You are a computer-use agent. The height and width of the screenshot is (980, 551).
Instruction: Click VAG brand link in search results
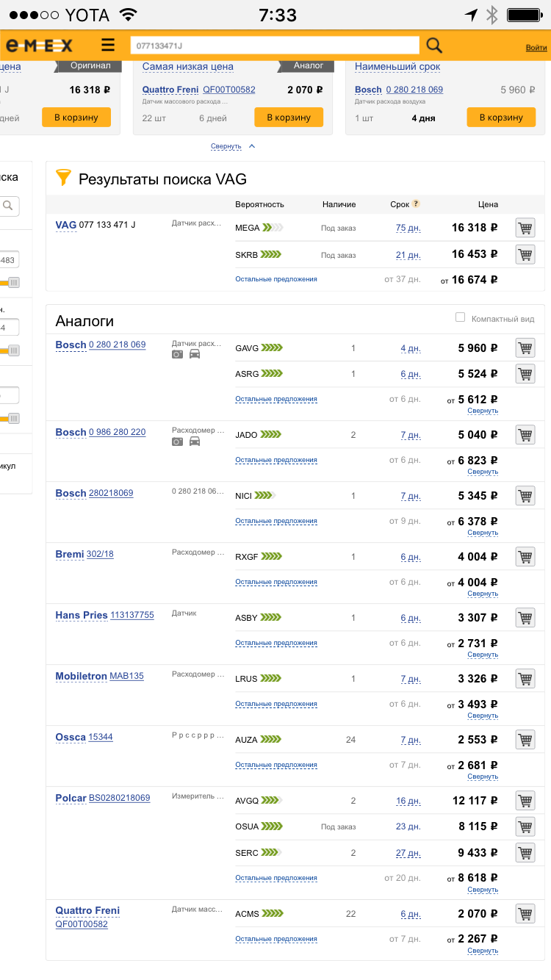point(66,225)
